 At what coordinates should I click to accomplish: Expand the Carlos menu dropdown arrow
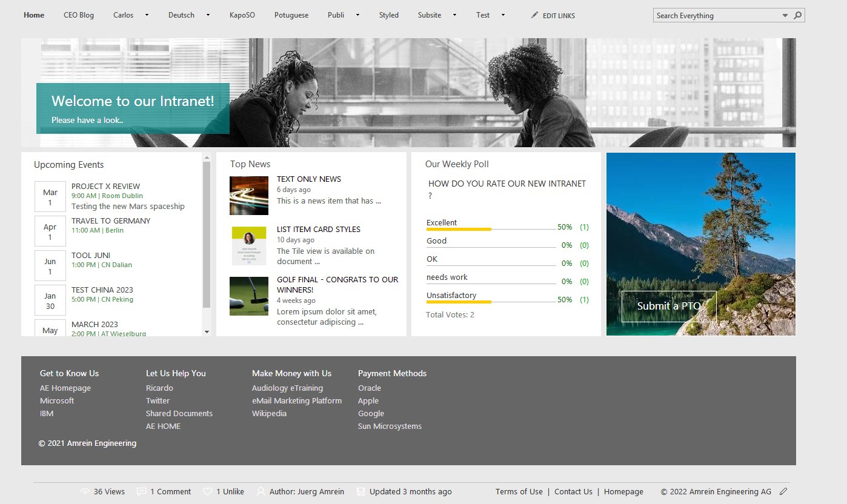[147, 15]
